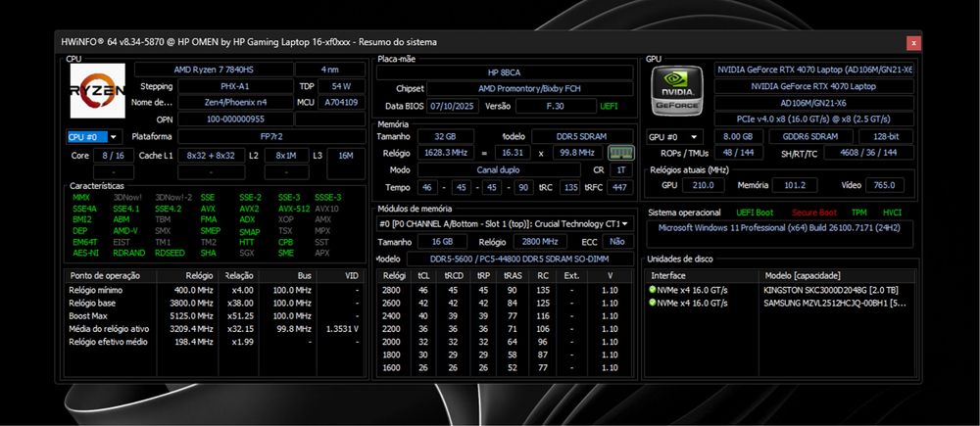Click the 'Ponto de operação' column header
Viewport: 980px width, 426px height.
tap(110, 275)
